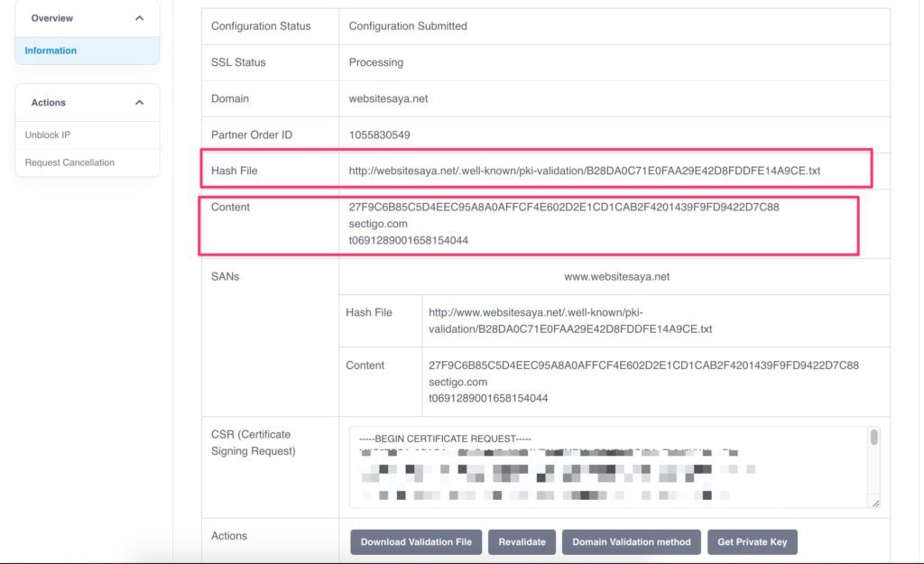Viewport: 924px width, 564px height.
Task: Click 't0691289001658154044' in main Content row
Action: click(409, 240)
